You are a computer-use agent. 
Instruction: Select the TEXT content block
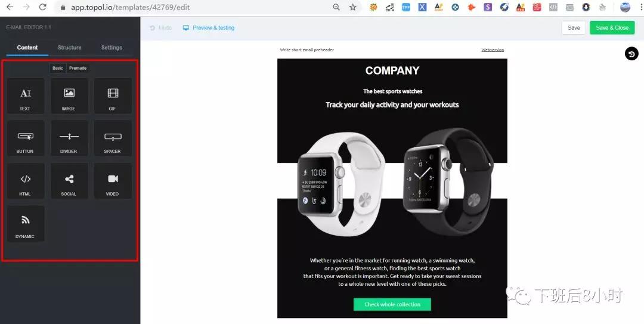click(x=26, y=96)
